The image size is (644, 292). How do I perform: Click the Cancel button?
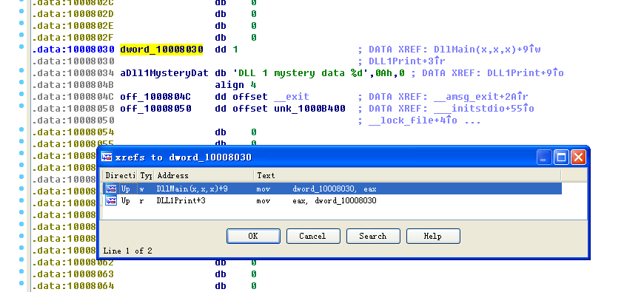click(313, 237)
